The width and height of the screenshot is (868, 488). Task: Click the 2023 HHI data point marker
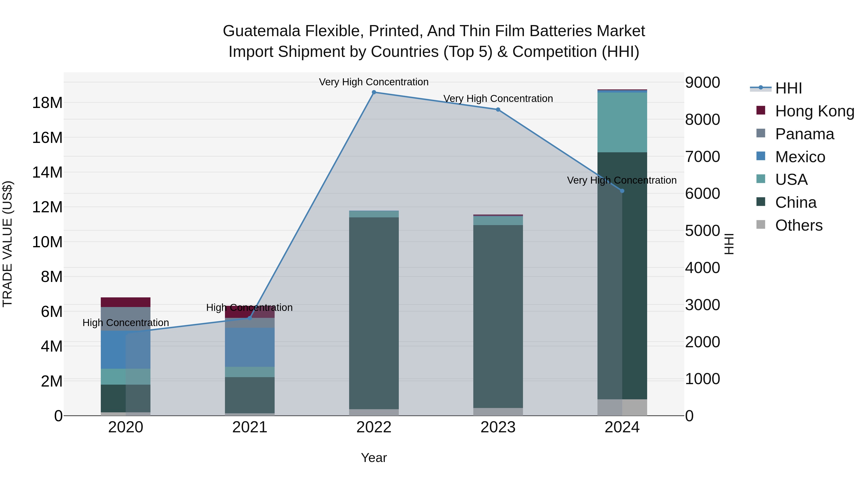tap(498, 109)
